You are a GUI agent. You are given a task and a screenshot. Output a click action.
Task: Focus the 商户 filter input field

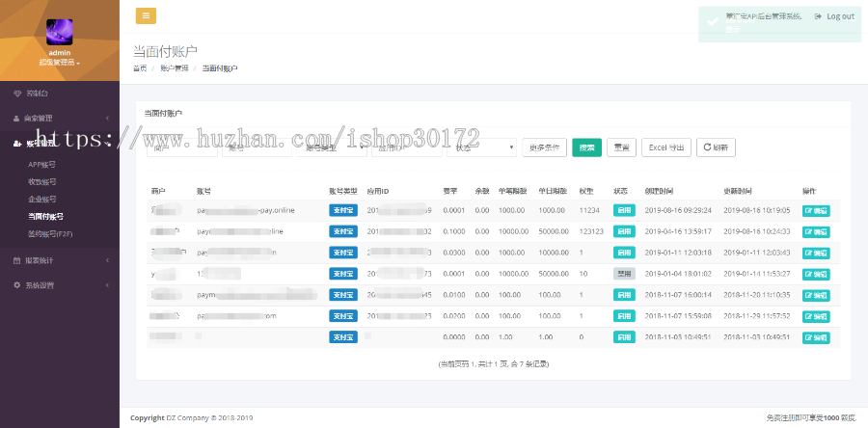tap(182, 147)
